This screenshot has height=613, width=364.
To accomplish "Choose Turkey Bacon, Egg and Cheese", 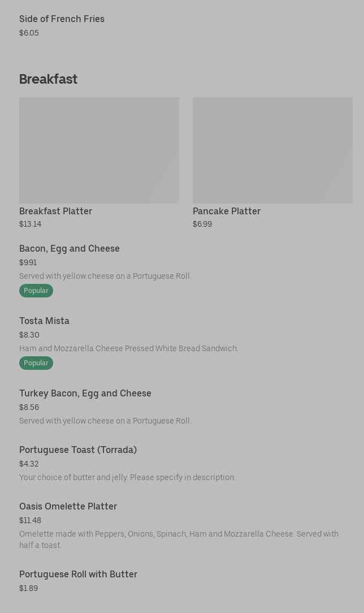I will [85, 393].
